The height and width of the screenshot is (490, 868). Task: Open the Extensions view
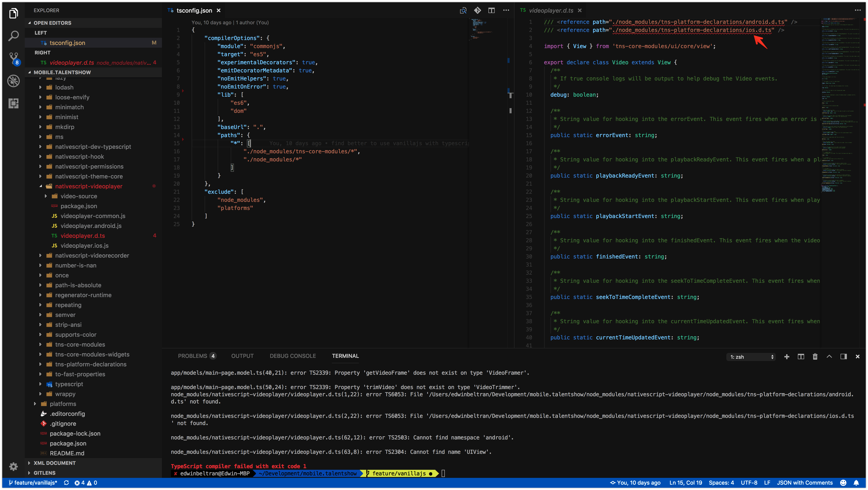click(13, 103)
